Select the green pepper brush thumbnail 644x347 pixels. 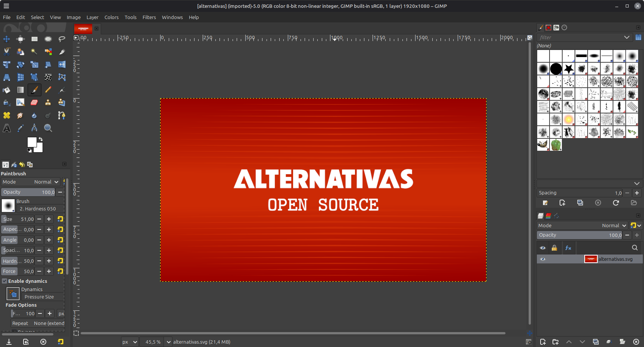tap(556, 145)
